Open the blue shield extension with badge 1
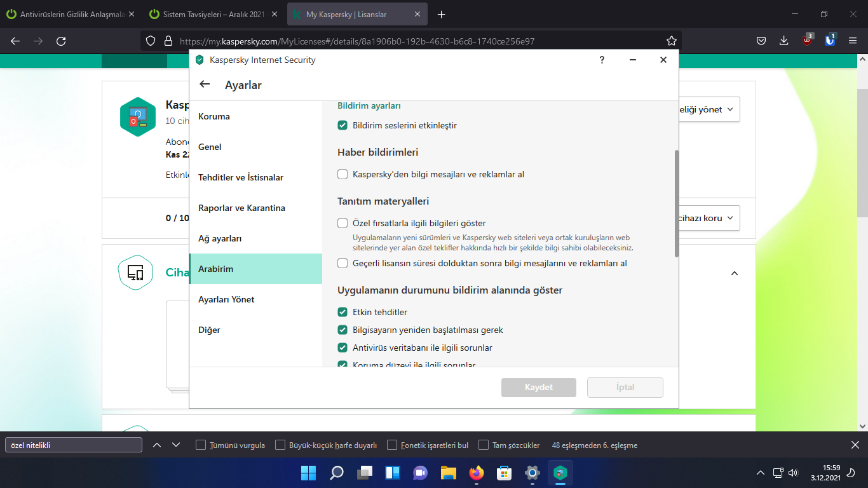868x488 pixels. tap(830, 40)
